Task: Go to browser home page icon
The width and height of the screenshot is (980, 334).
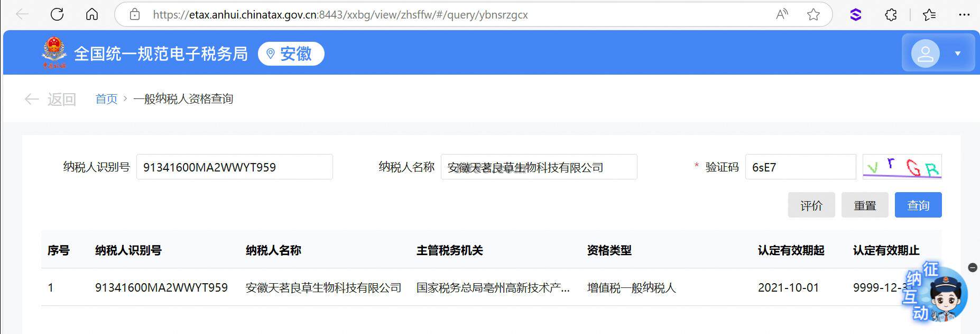Action: [92, 14]
